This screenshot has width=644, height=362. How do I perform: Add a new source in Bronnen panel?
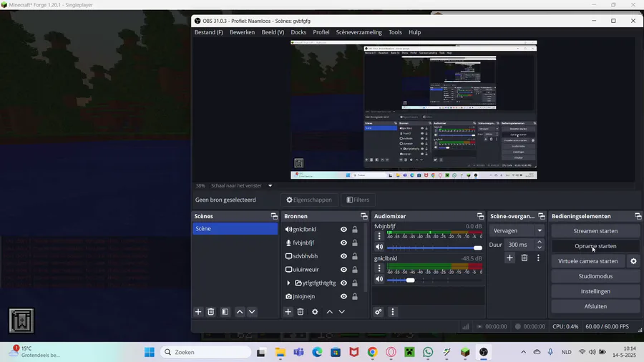(x=288, y=312)
